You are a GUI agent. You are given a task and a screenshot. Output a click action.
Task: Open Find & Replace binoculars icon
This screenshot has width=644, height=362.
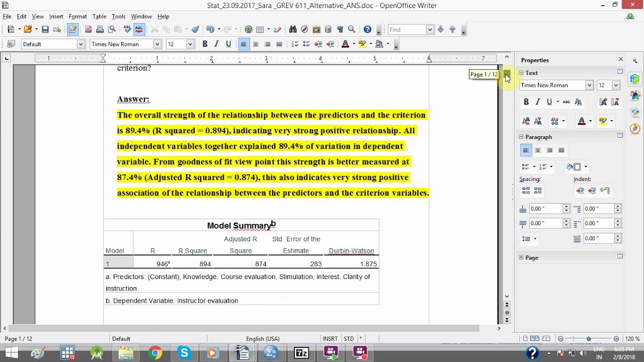293,30
